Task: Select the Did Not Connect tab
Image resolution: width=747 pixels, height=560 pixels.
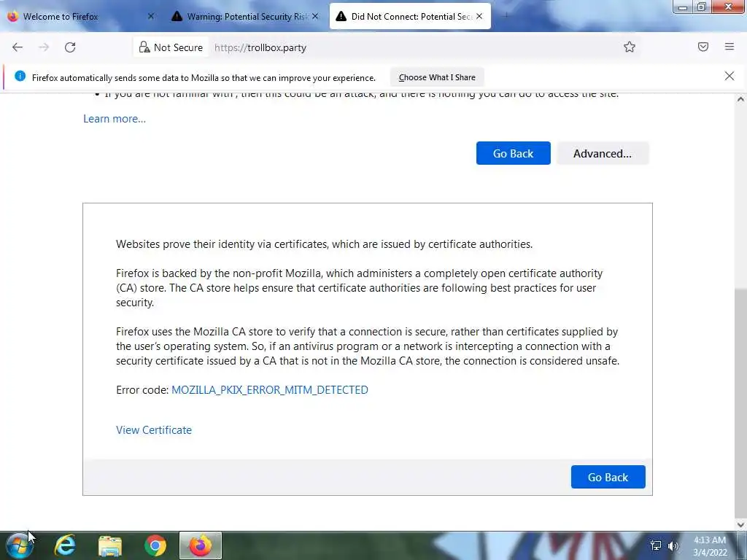Action: [x=410, y=16]
